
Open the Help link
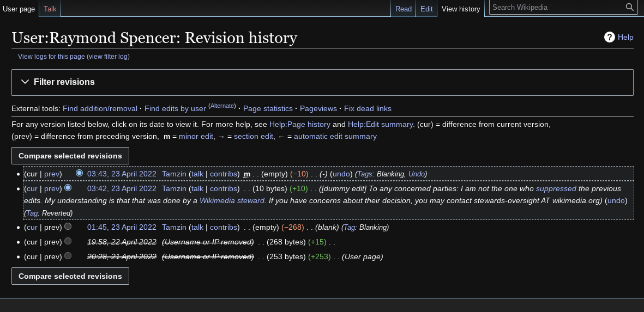[x=625, y=38]
